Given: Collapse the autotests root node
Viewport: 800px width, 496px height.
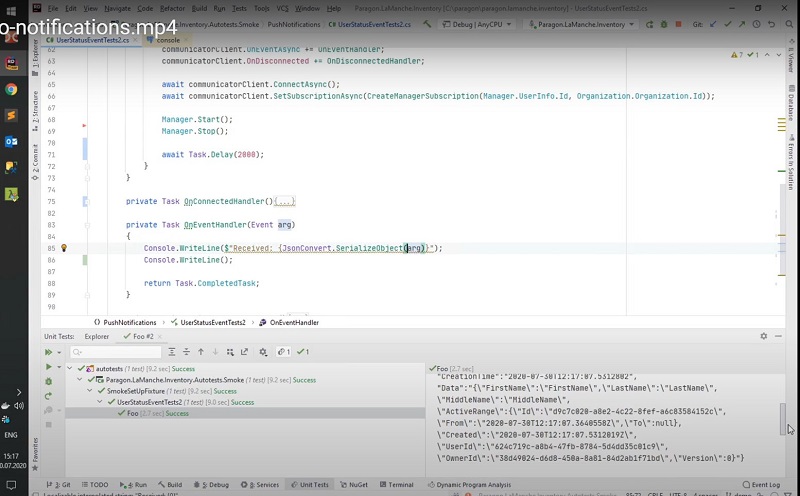Looking at the screenshot, I should 69,369.
